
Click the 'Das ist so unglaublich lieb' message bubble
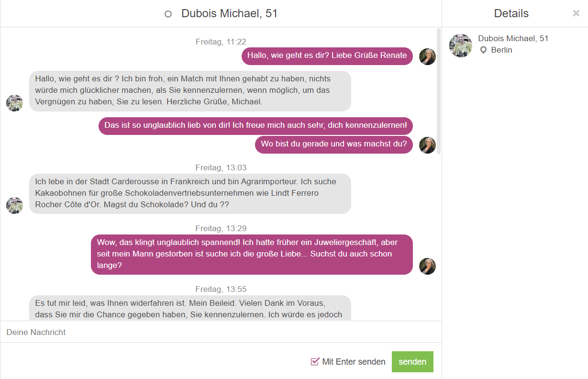tap(255, 126)
